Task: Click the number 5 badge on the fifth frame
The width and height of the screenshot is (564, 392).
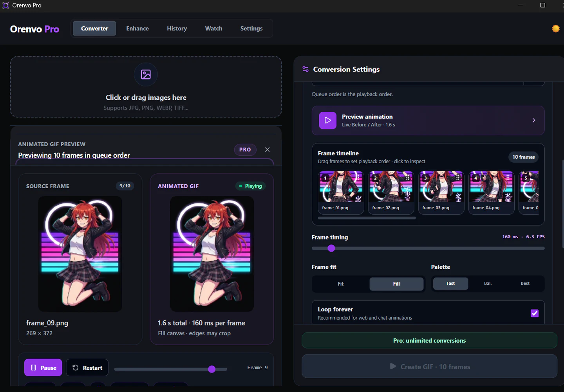Action: (526, 178)
